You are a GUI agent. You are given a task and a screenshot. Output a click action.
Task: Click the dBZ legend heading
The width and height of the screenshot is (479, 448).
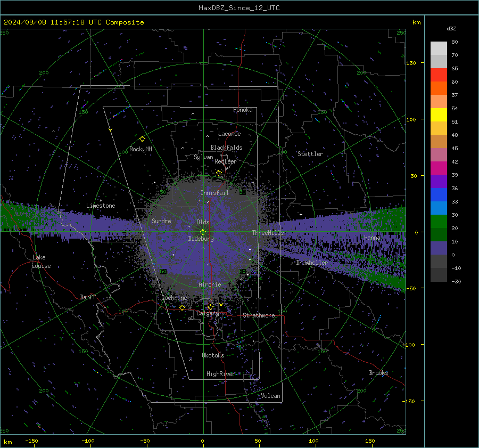[451, 29]
